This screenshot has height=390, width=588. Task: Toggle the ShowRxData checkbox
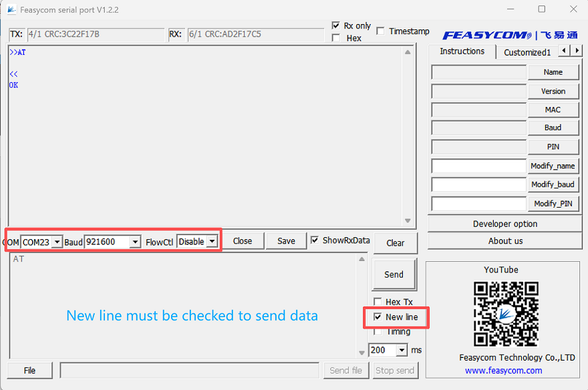pyautogui.click(x=315, y=240)
